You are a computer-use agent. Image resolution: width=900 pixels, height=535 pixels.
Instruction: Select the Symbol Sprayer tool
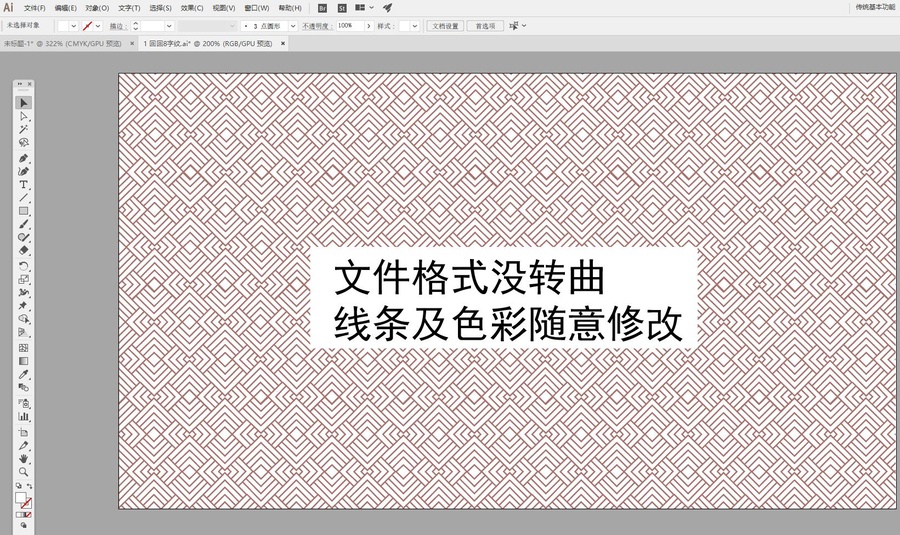[24, 403]
